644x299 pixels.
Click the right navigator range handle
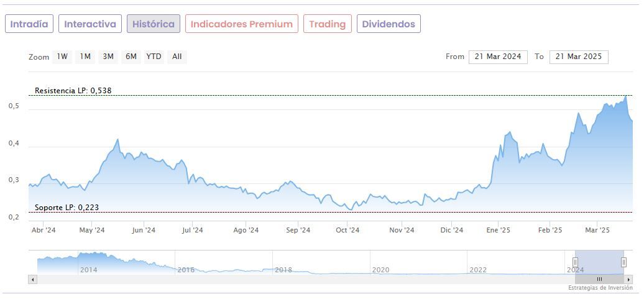(623, 262)
